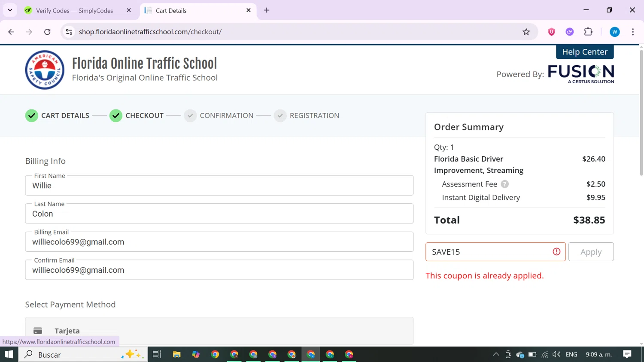Open the Help Center button

tap(585, 52)
